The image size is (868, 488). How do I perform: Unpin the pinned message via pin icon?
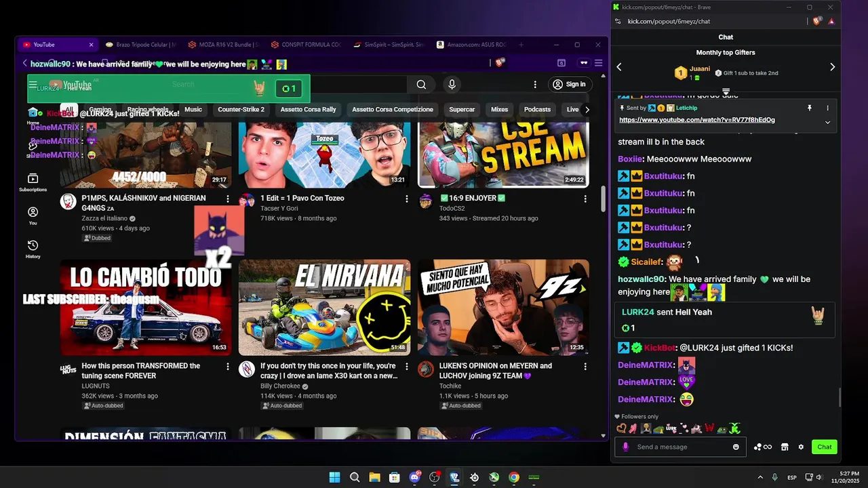(x=809, y=108)
